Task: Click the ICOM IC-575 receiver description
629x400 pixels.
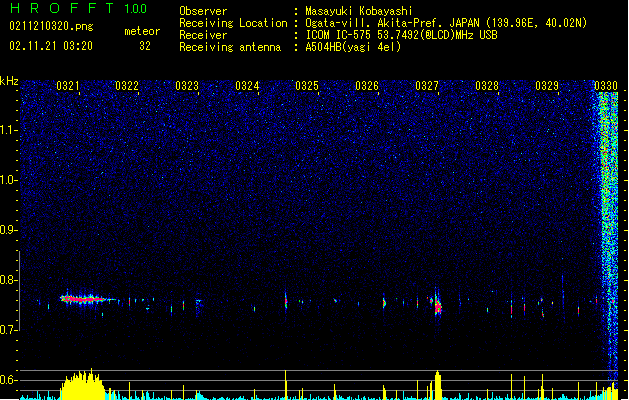Action: [401, 35]
